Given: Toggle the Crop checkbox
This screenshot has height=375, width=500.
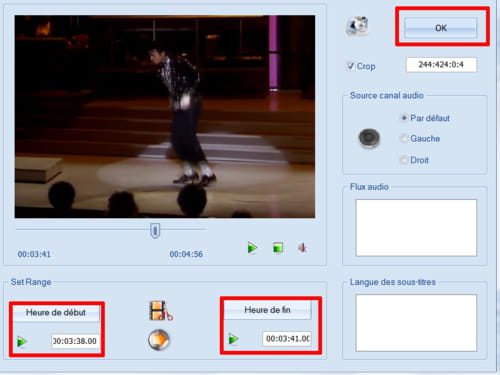Looking at the screenshot, I should (x=350, y=66).
